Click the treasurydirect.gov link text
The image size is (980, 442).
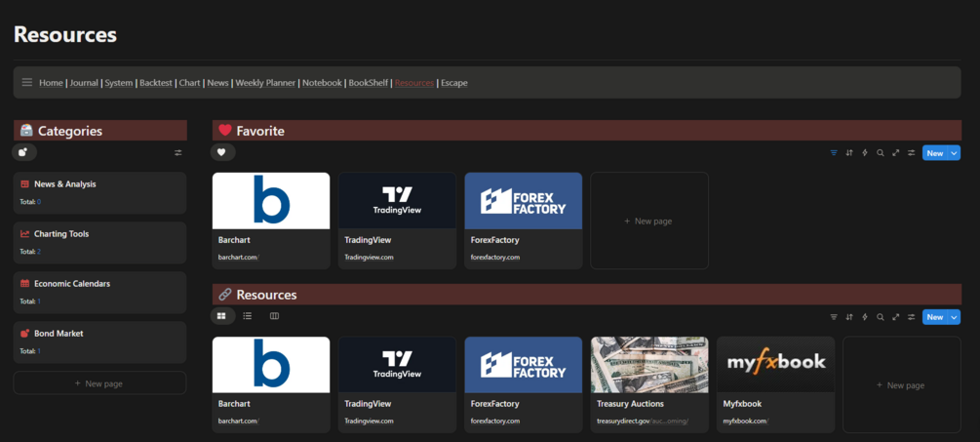click(x=643, y=422)
